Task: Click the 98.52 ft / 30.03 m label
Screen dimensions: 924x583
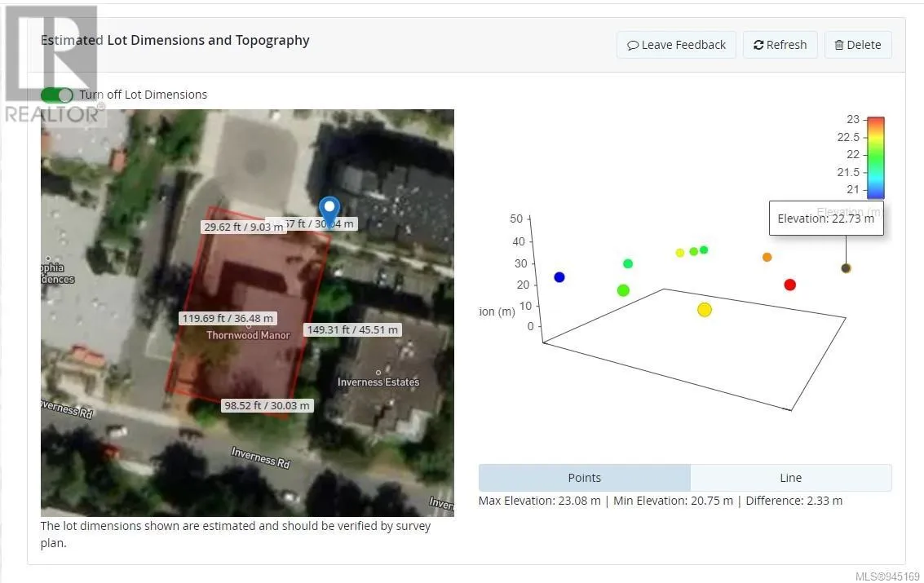Action: pyautogui.click(x=267, y=405)
